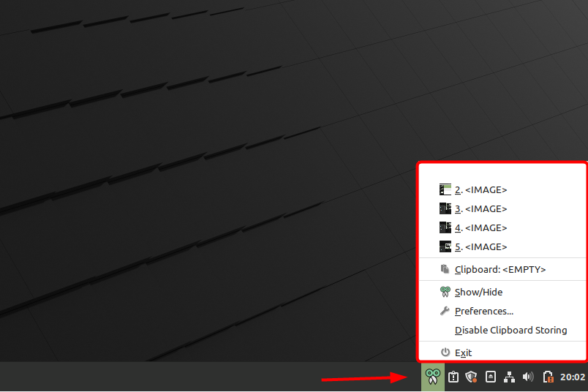Open the volume speaker tray icon
This screenshot has width=588, height=392.
pyautogui.click(x=528, y=377)
